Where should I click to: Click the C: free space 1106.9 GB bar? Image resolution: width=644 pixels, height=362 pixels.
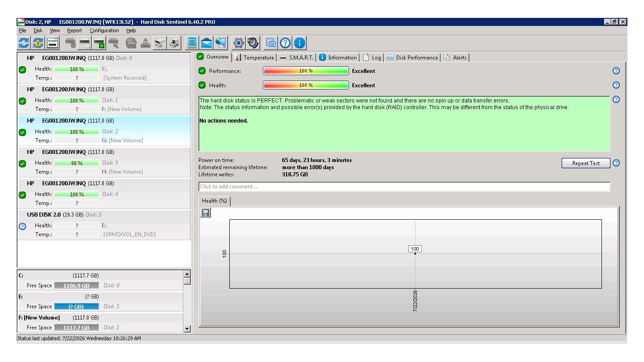tap(76, 285)
